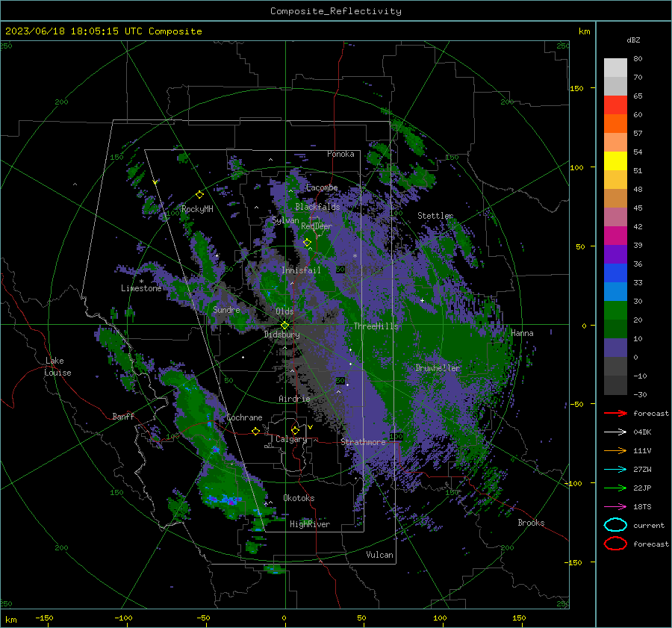
Task: Click the RedDeer city label
Action: (x=317, y=226)
